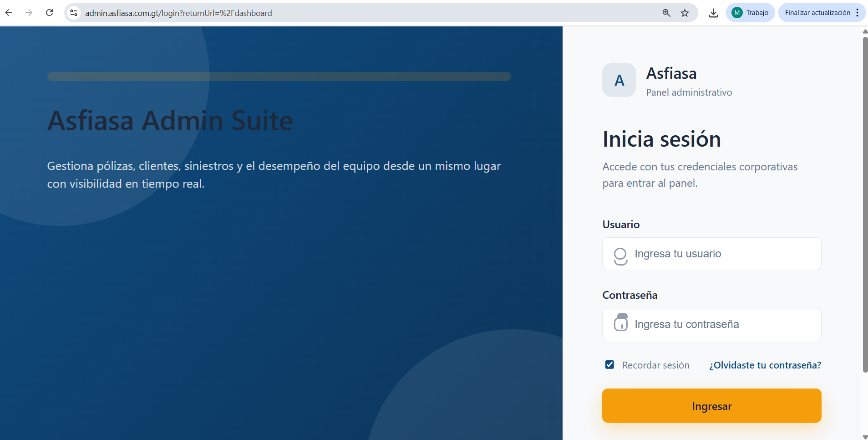Viewport: 868px width, 440px height.
Task: Open site information settings in the address bar
Action: coord(73,12)
